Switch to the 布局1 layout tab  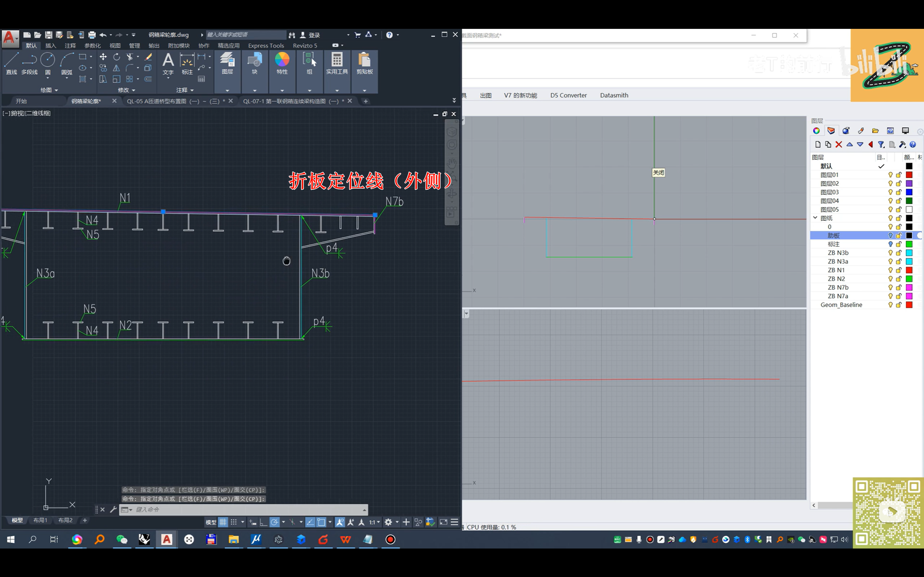coord(40,520)
